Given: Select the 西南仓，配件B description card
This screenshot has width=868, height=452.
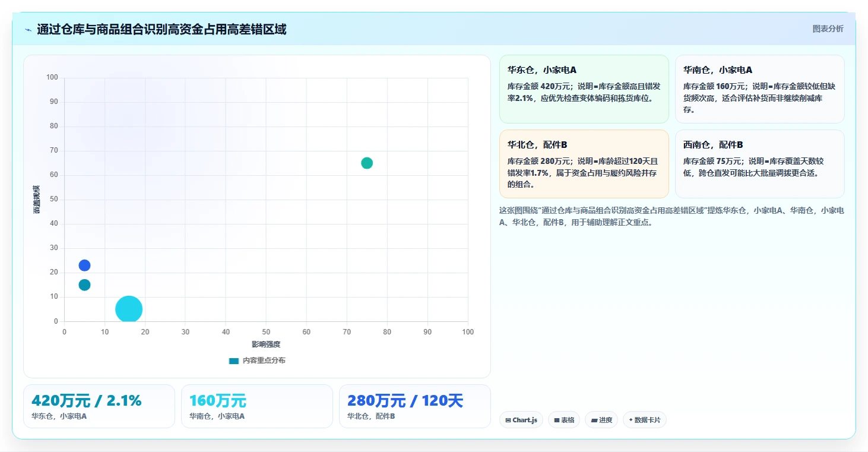Looking at the screenshot, I should pyautogui.click(x=760, y=164).
